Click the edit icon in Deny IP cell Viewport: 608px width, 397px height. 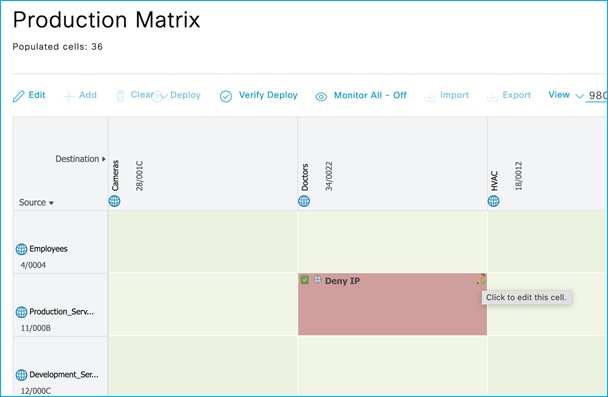click(481, 279)
